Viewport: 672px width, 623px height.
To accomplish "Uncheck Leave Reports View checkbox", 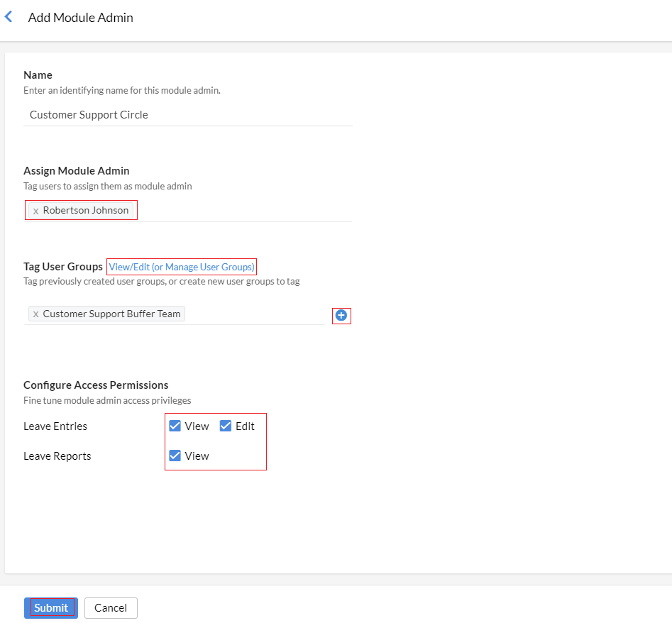I will (x=175, y=456).
